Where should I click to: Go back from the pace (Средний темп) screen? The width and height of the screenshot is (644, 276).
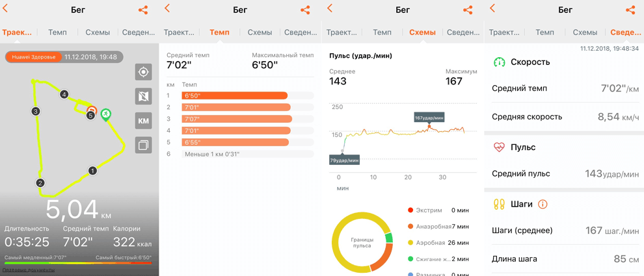pos(168,8)
